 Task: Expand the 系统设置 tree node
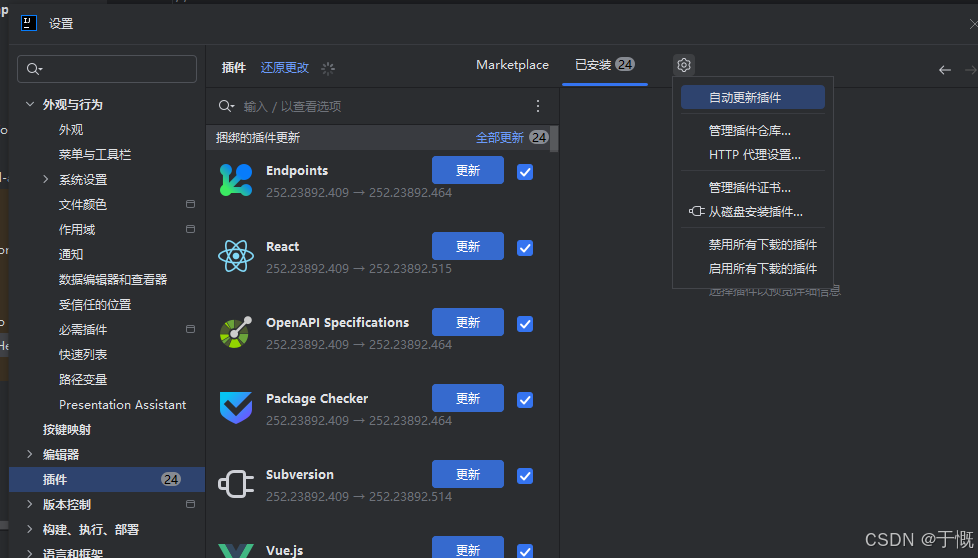(x=46, y=179)
